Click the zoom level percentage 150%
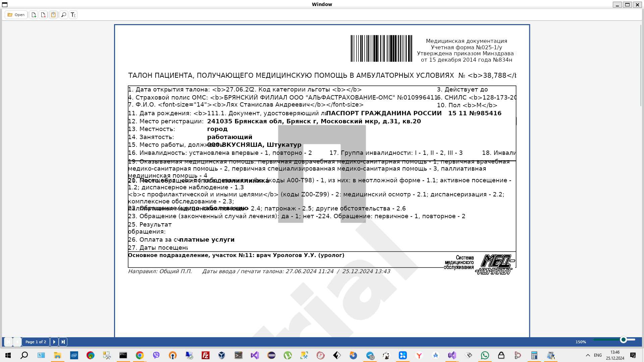The width and height of the screenshot is (644, 362). (580, 342)
